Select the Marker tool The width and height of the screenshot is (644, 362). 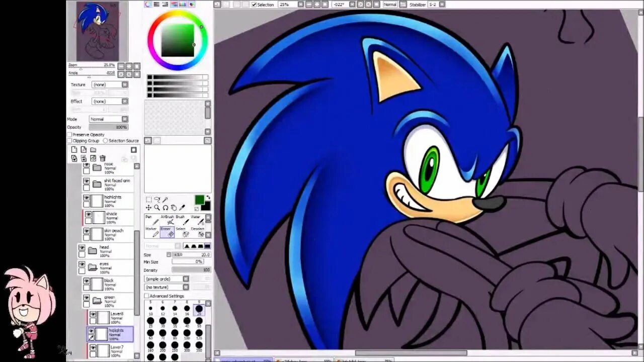[153, 232]
